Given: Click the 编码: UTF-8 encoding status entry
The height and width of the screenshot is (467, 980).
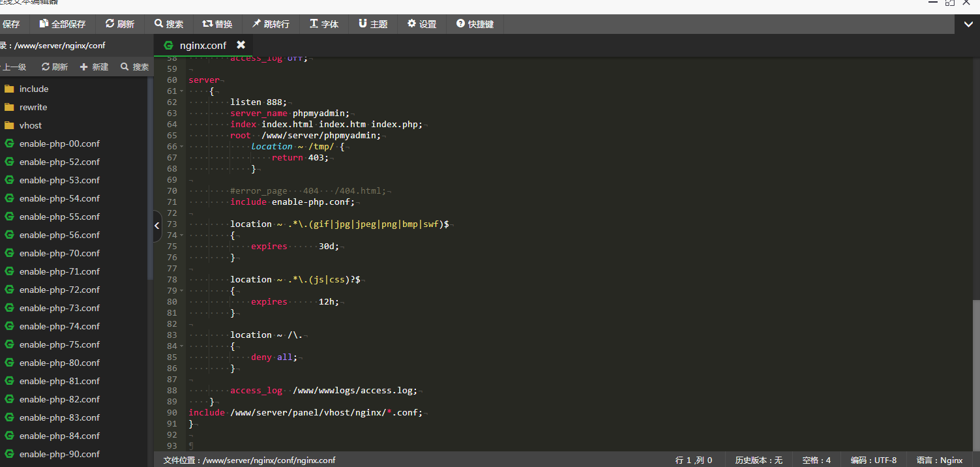Looking at the screenshot, I should pyautogui.click(x=874, y=460).
